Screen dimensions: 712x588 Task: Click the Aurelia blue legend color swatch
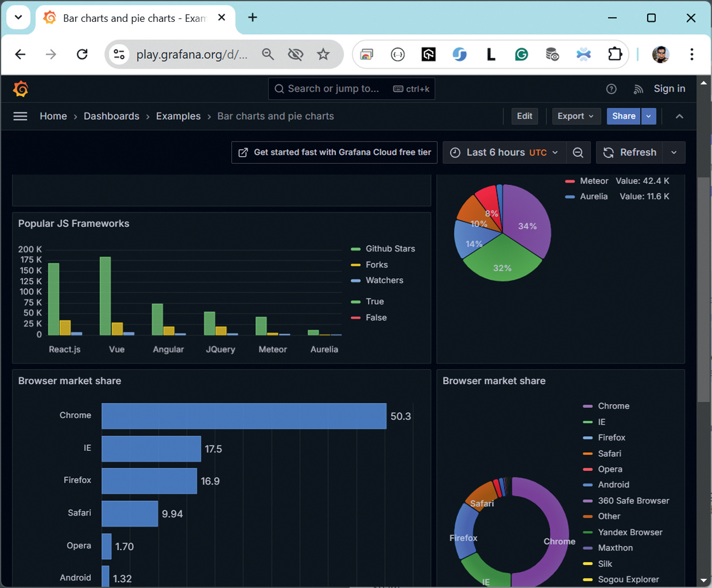pyautogui.click(x=570, y=197)
